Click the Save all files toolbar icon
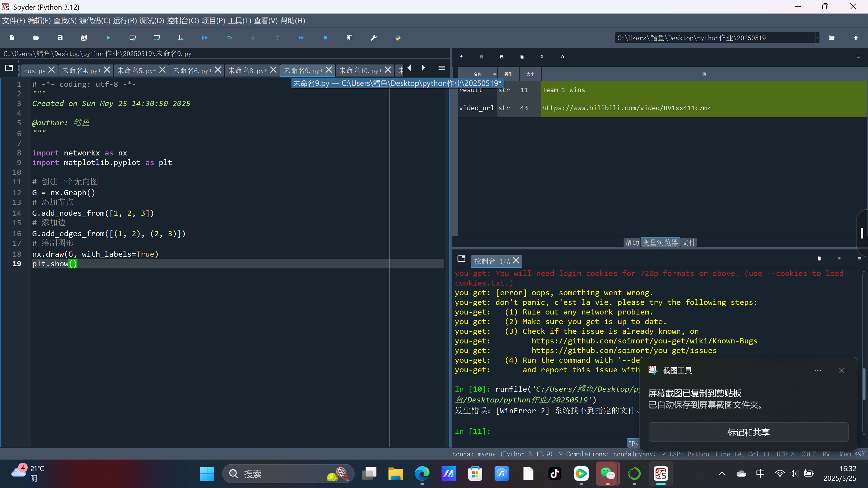Screen dimensions: 868x488 (84, 38)
